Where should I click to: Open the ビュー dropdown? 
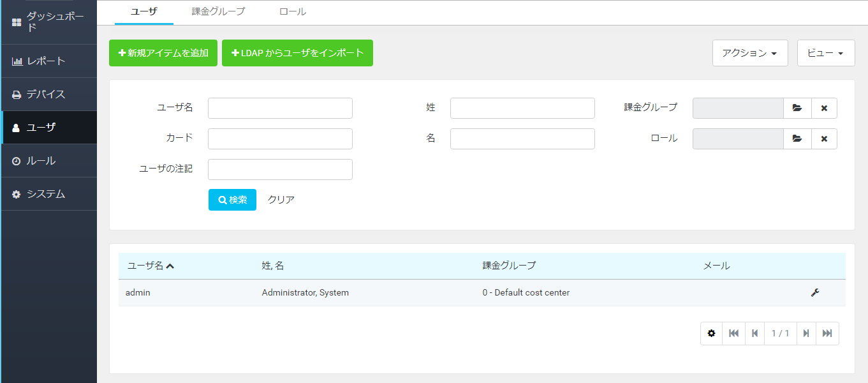826,53
